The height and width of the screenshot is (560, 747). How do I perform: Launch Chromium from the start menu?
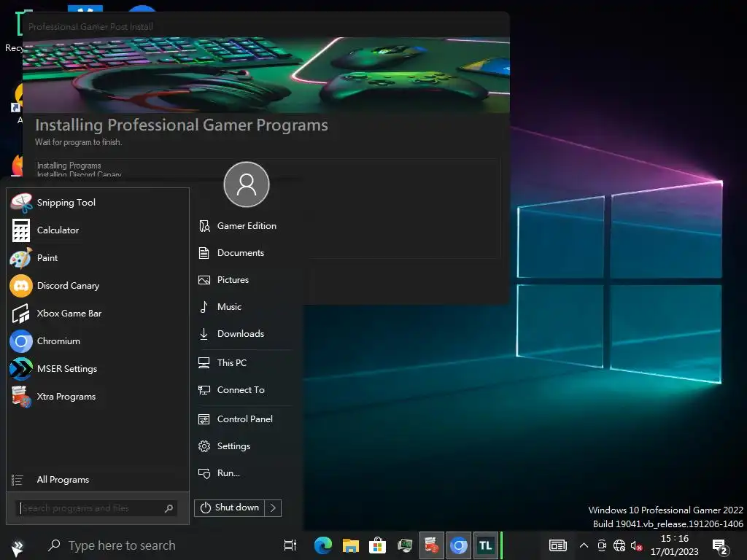point(98,341)
